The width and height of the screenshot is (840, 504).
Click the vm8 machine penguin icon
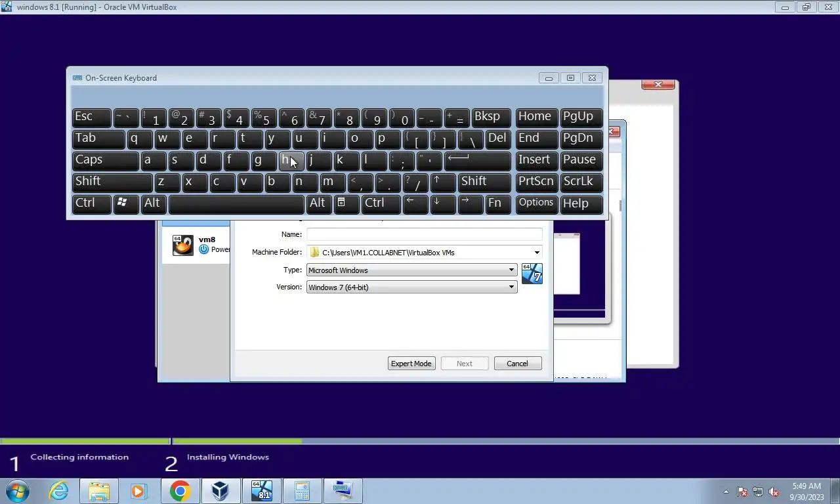(x=182, y=245)
